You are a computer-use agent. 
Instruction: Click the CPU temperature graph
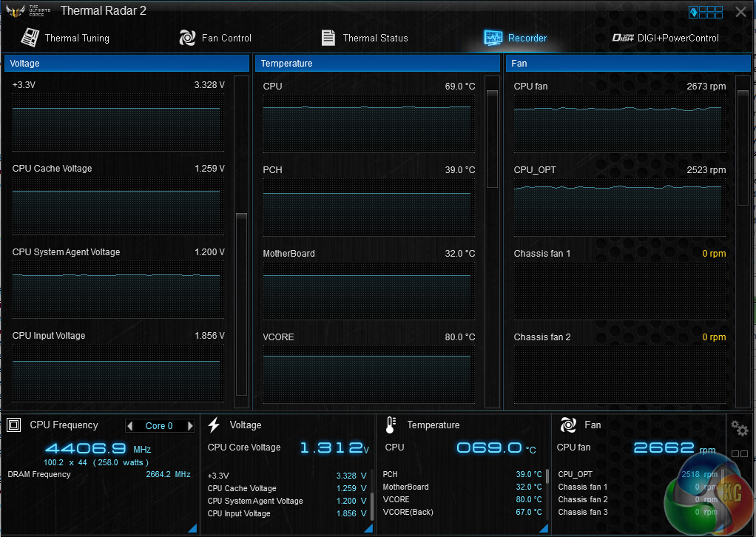point(369,124)
